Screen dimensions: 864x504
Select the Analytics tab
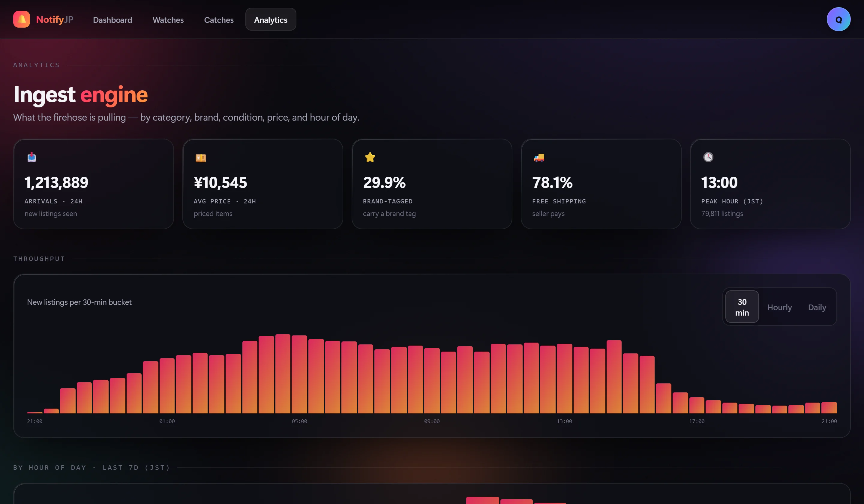(271, 20)
